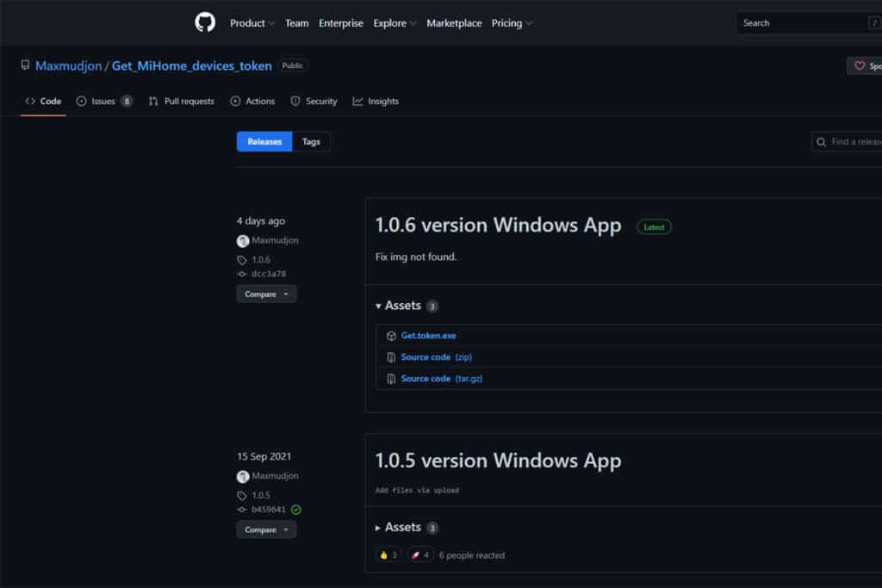Viewport: 882px width, 588px height.
Task: Select the Releases button
Action: click(264, 142)
